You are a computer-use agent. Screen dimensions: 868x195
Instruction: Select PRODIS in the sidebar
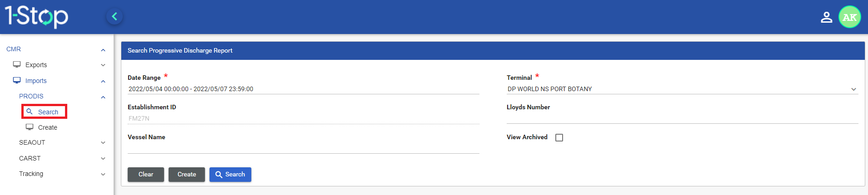(x=31, y=96)
